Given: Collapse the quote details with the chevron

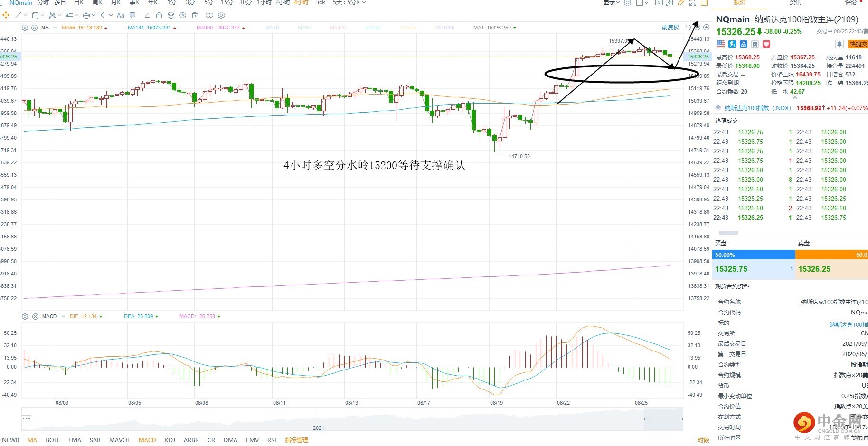Looking at the screenshot, I should (795, 98).
